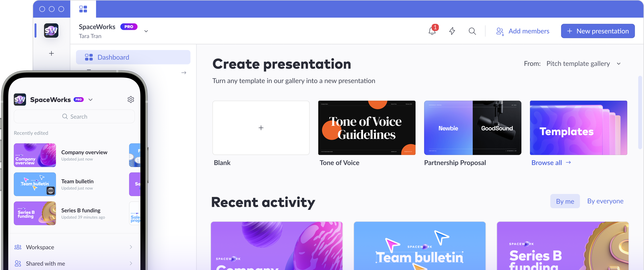Click the lightning bolt activity icon
The height and width of the screenshot is (270, 644).
pyautogui.click(x=452, y=31)
